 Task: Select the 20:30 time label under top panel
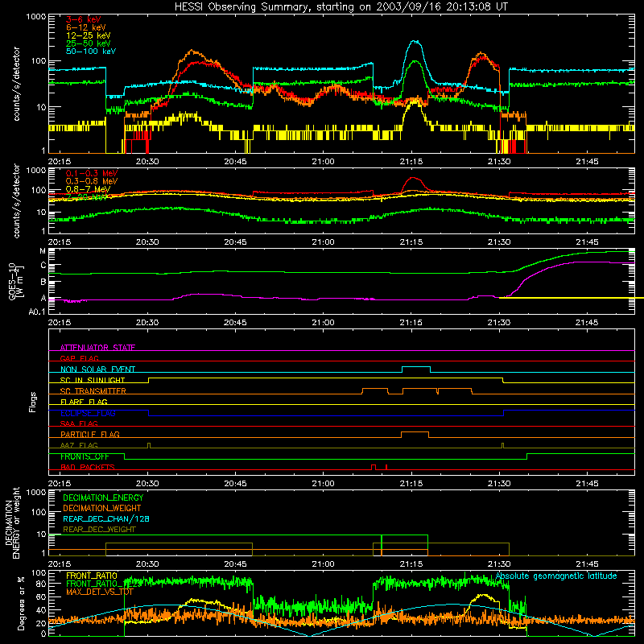(147, 162)
